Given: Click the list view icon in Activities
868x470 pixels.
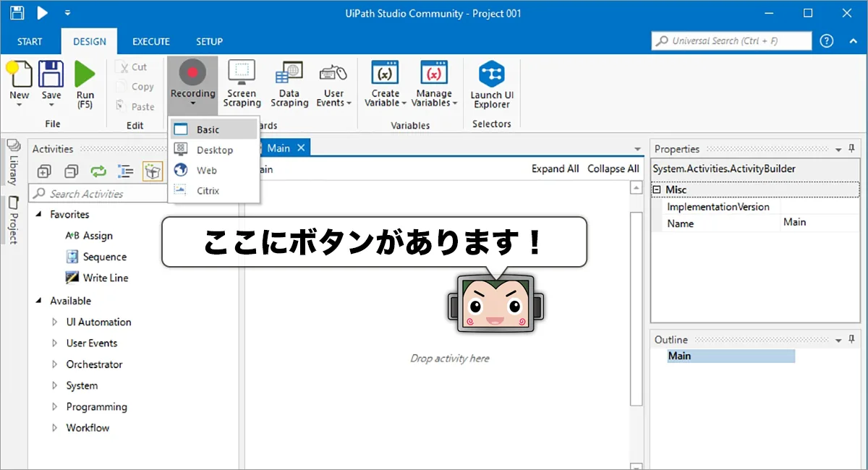Looking at the screenshot, I should (x=126, y=171).
